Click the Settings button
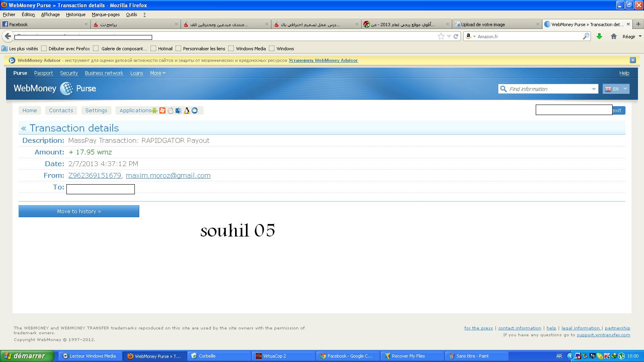The image size is (644, 362). [96, 110]
